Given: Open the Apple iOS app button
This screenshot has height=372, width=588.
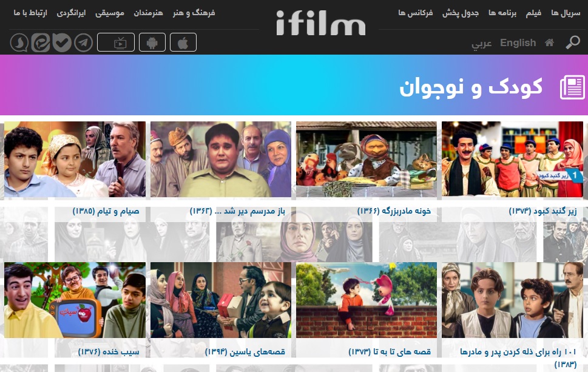Looking at the screenshot, I should tap(183, 42).
